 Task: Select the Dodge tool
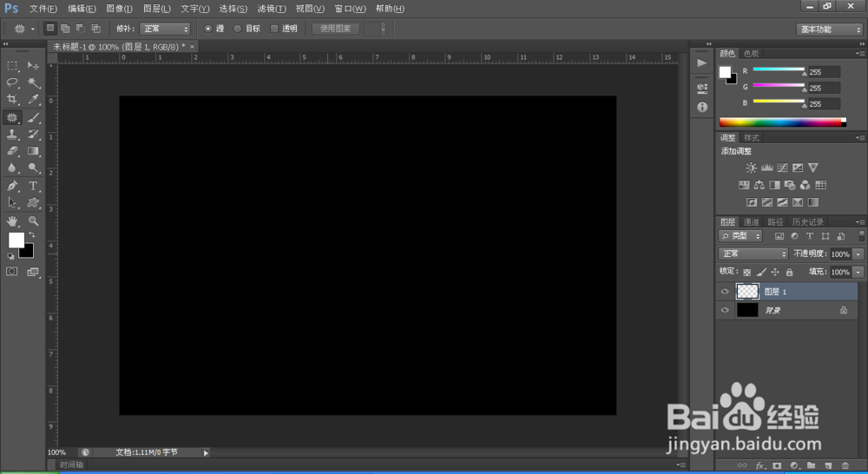(33, 168)
